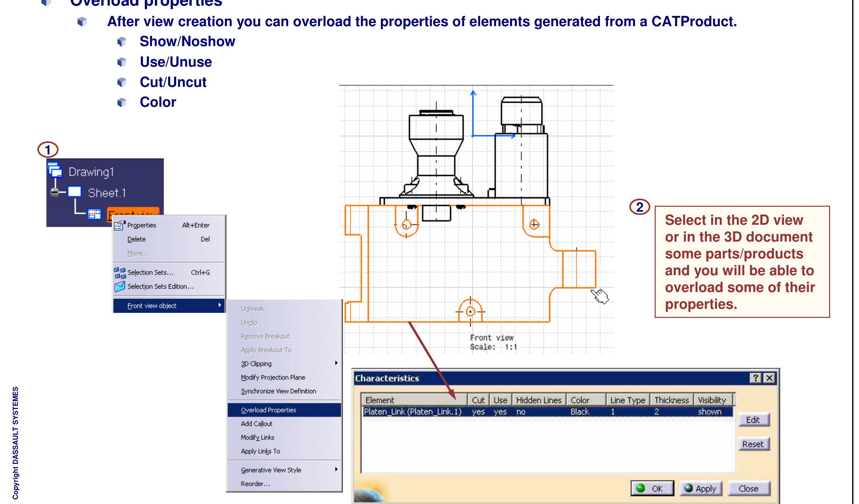The image size is (859, 504).
Task: Click the Reset button
Action: (754, 444)
